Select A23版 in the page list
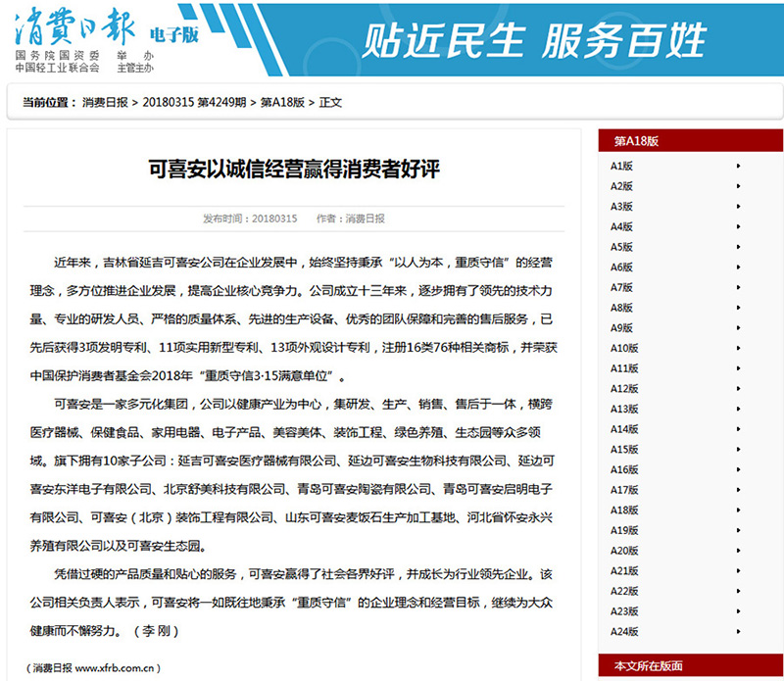The height and width of the screenshot is (681, 784). point(624,611)
